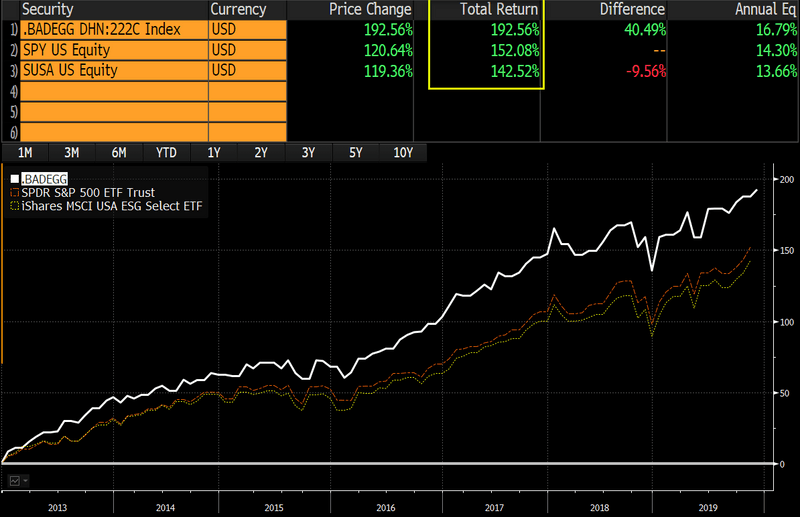Click the SPY US Equity security field
The image size is (800, 517).
(113, 50)
